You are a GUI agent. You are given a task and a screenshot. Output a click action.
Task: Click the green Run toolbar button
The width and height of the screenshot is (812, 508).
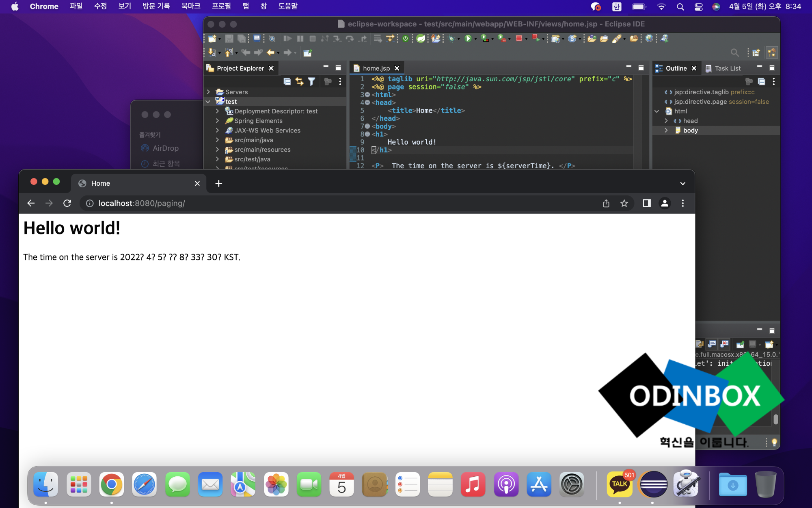(x=468, y=39)
